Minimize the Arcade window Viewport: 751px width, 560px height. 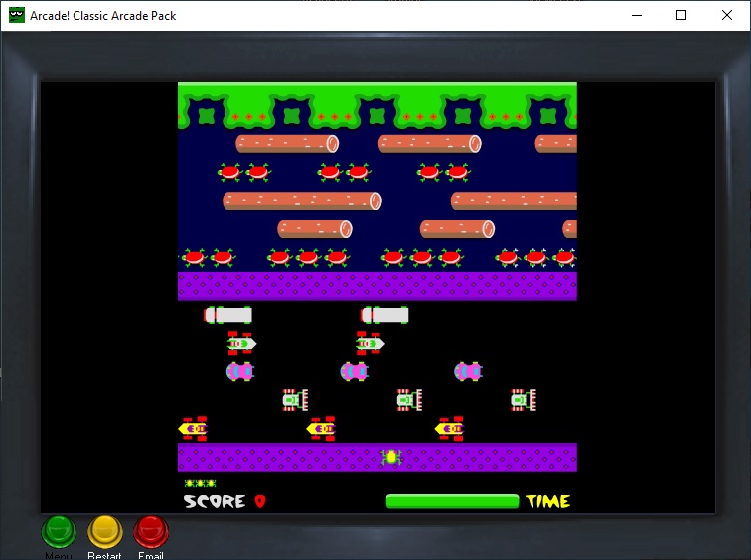click(637, 15)
